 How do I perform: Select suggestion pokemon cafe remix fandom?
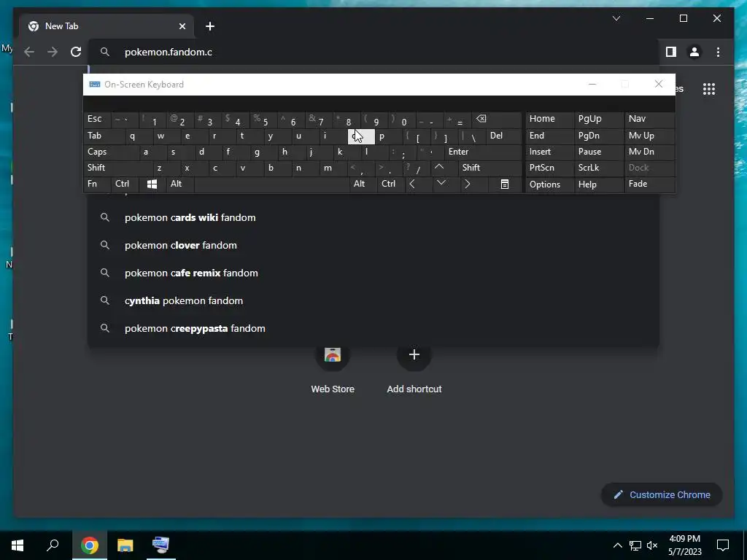(x=373, y=273)
